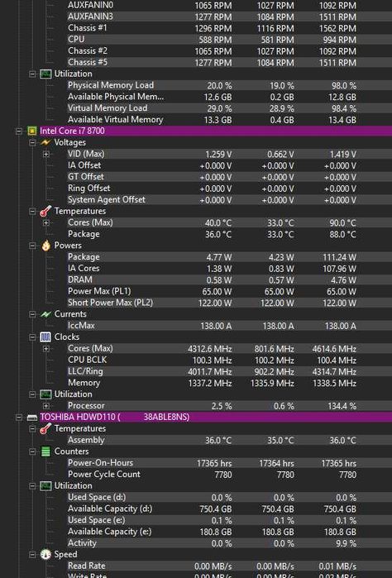Select the Available Virtual Memory row
Viewport: 392px width, 578px height.
click(x=229, y=119)
